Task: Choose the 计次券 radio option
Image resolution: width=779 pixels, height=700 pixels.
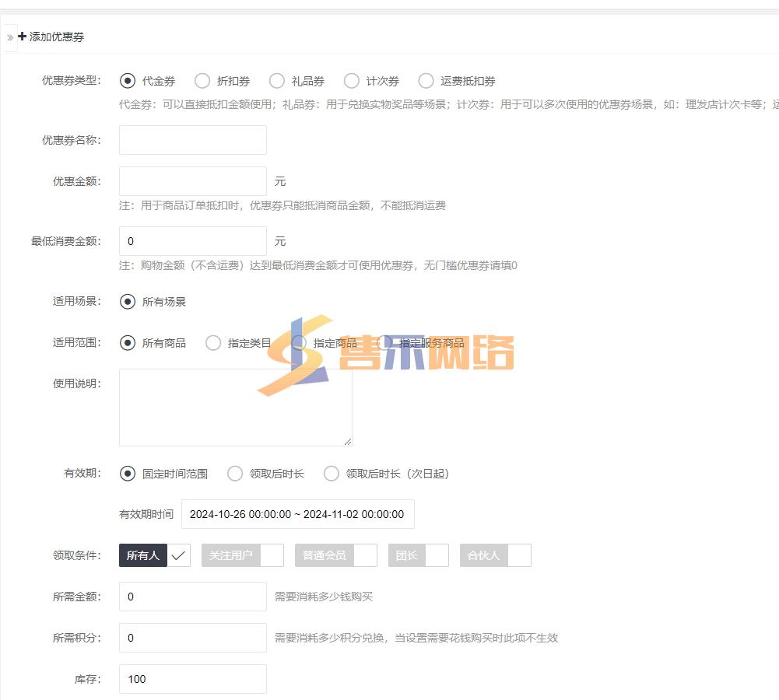Action: (x=352, y=81)
